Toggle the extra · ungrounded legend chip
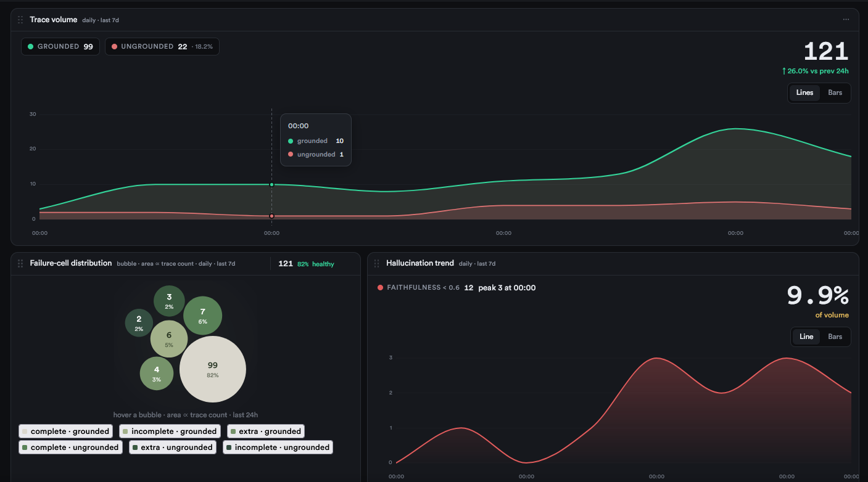Image resolution: width=868 pixels, height=482 pixels. (172, 447)
